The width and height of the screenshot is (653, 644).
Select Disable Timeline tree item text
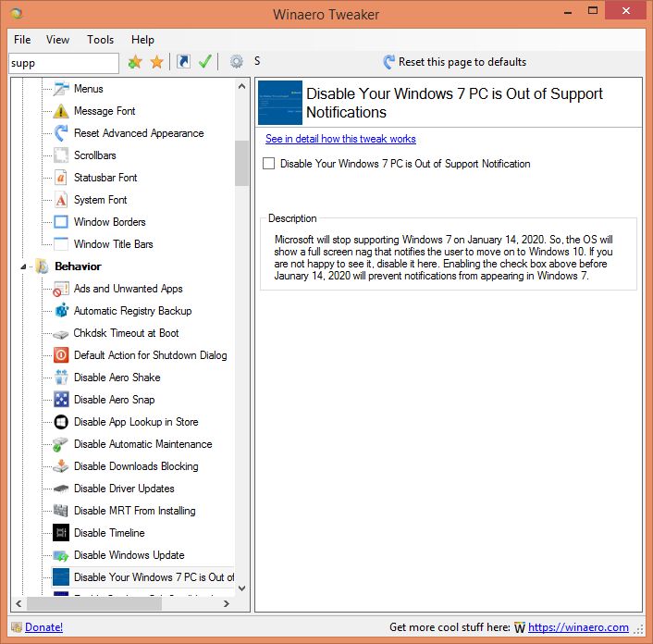coord(109,533)
